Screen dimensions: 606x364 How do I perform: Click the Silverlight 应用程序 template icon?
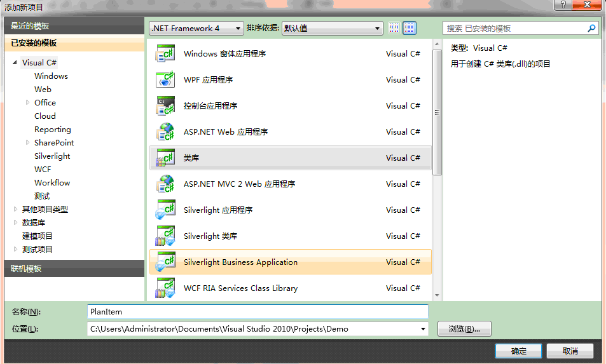point(165,210)
